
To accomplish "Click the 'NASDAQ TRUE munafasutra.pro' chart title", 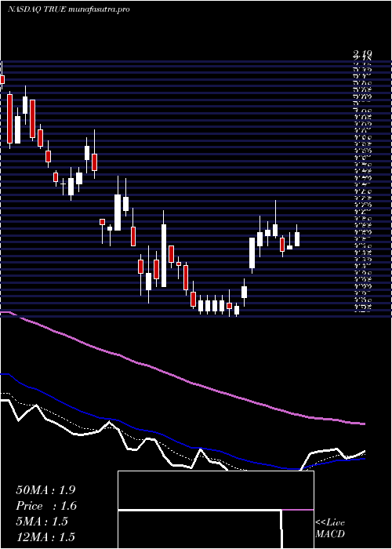I will tap(69, 9).
